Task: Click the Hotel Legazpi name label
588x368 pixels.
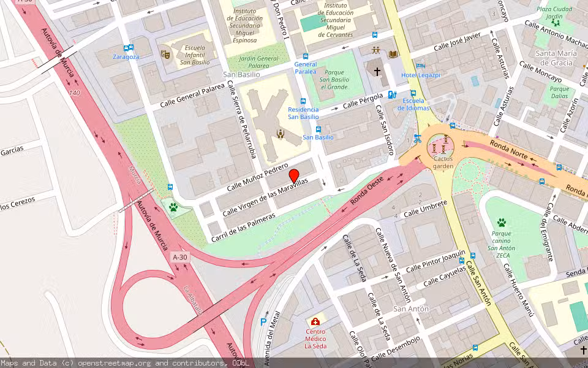Action: [x=421, y=75]
